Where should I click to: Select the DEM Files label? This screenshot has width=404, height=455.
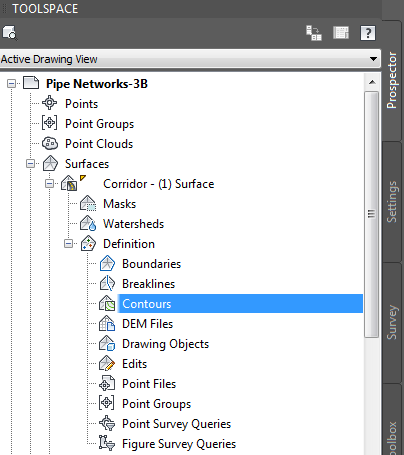coord(148,324)
